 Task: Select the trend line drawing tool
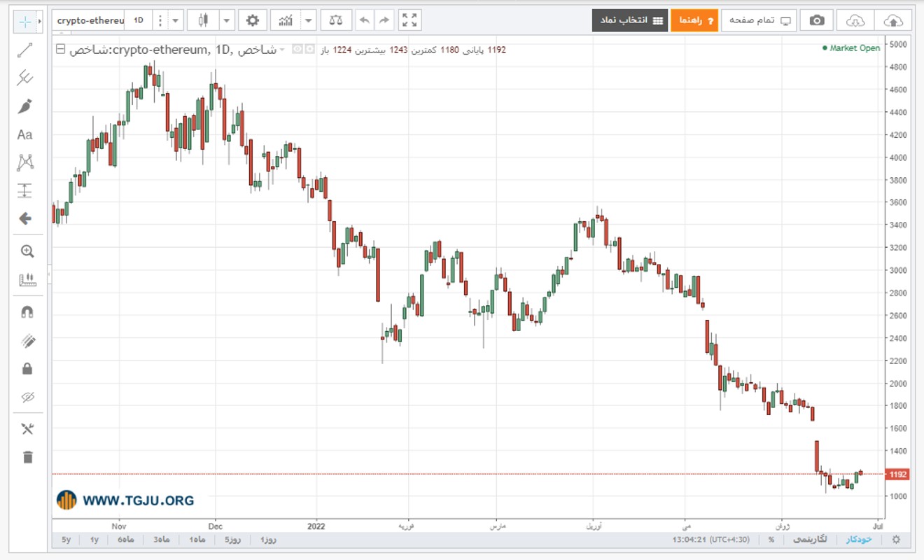pyautogui.click(x=25, y=50)
